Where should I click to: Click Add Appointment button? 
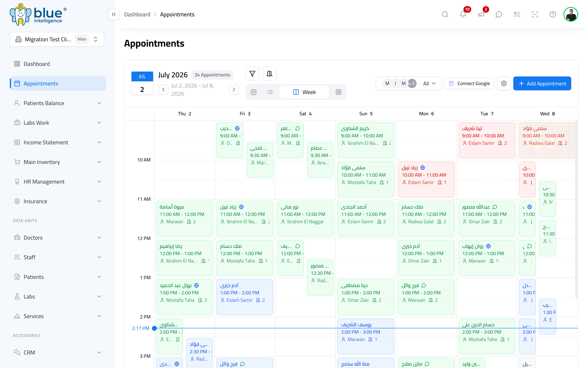pyautogui.click(x=542, y=83)
